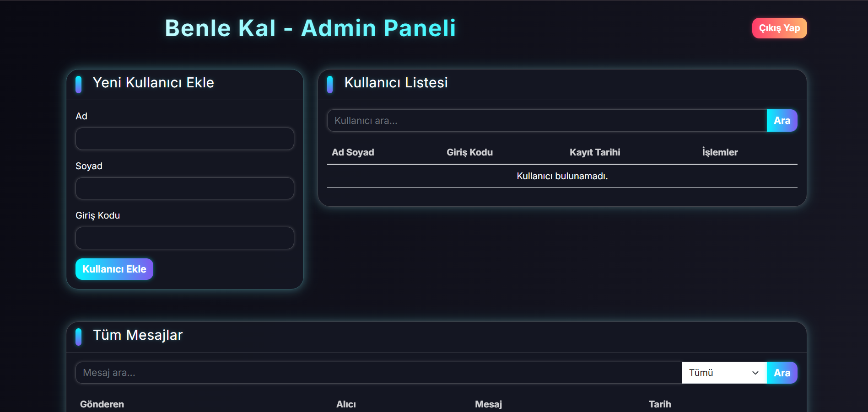Click the 'Kullanıcı ara...' search field
The height and width of the screenshot is (412, 868).
point(547,121)
